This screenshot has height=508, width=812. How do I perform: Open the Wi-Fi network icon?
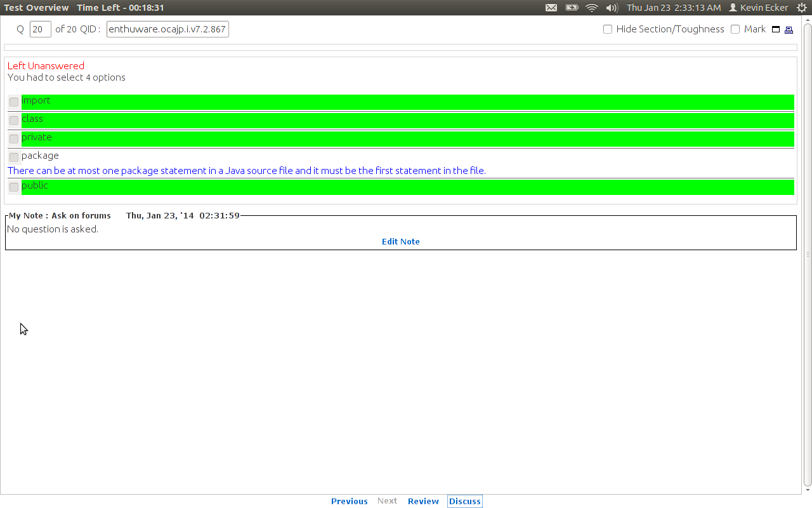591,8
